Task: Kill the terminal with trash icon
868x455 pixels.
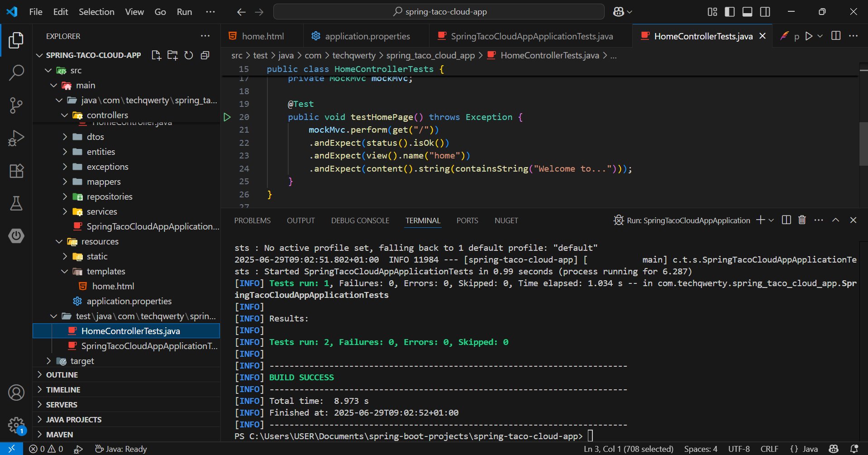Action: coord(802,220)
